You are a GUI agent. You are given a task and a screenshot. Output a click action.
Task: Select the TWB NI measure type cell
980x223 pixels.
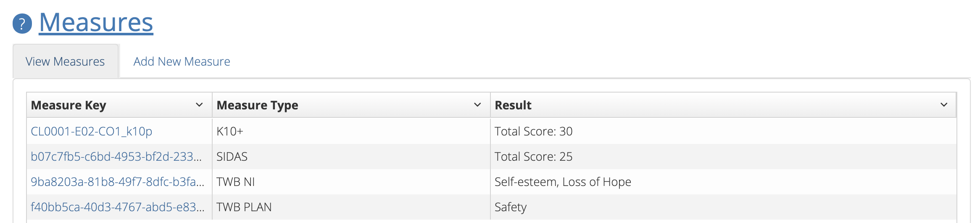236,182
